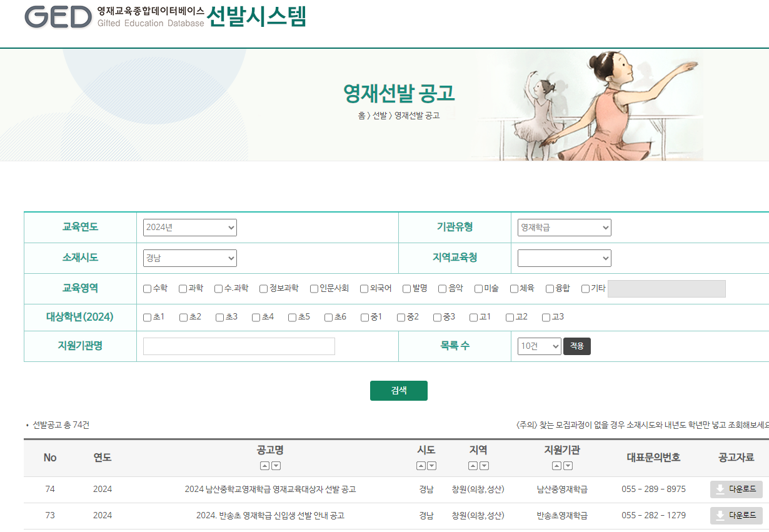769x532 pixels.
Task: Enable the 고2 grade checkbox
Action: (510, 318)
